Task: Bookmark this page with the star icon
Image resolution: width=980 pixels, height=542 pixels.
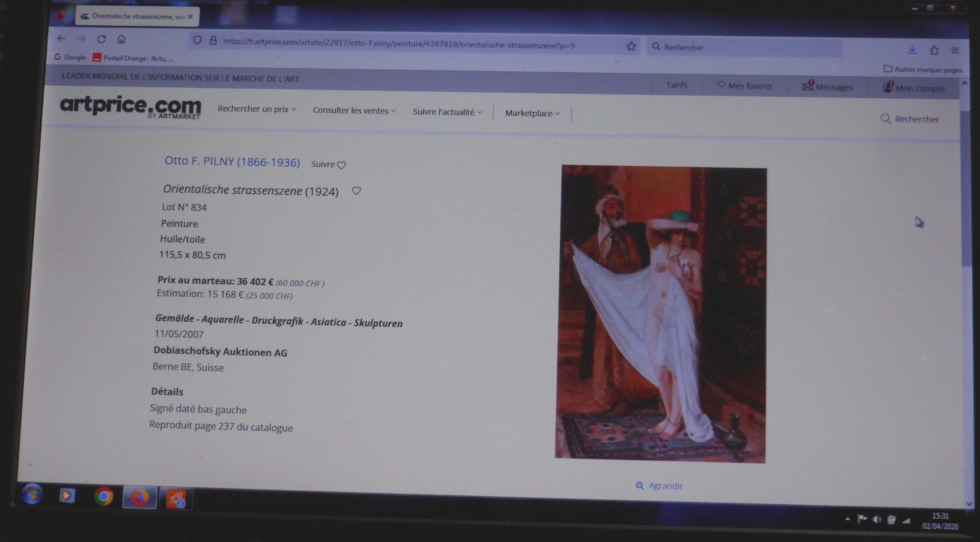Action: [631, 46]
